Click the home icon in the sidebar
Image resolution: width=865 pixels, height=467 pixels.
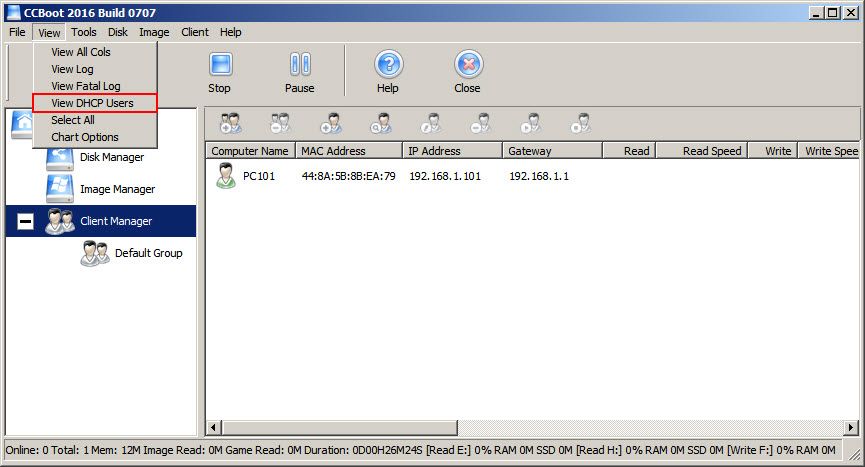pyautogui.click(x=22, y=125)
